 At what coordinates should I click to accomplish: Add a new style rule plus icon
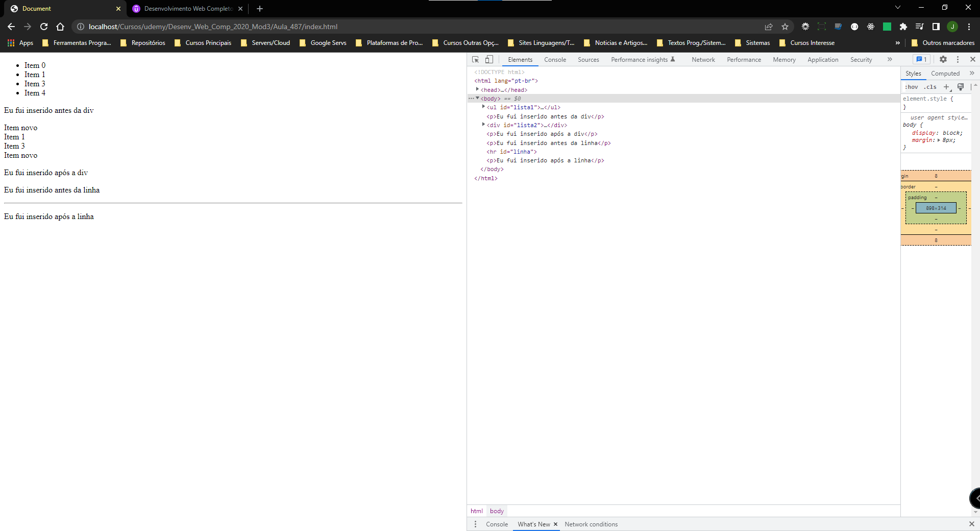(x=947, y=87)
